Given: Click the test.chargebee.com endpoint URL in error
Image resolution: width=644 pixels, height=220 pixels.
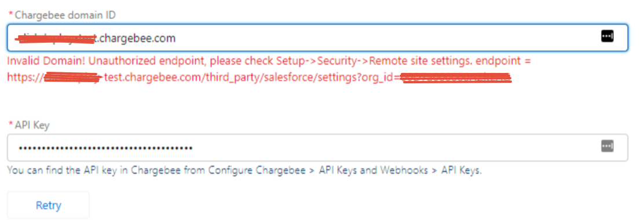Looking at the screenshot, I should (x=258, y=77).
